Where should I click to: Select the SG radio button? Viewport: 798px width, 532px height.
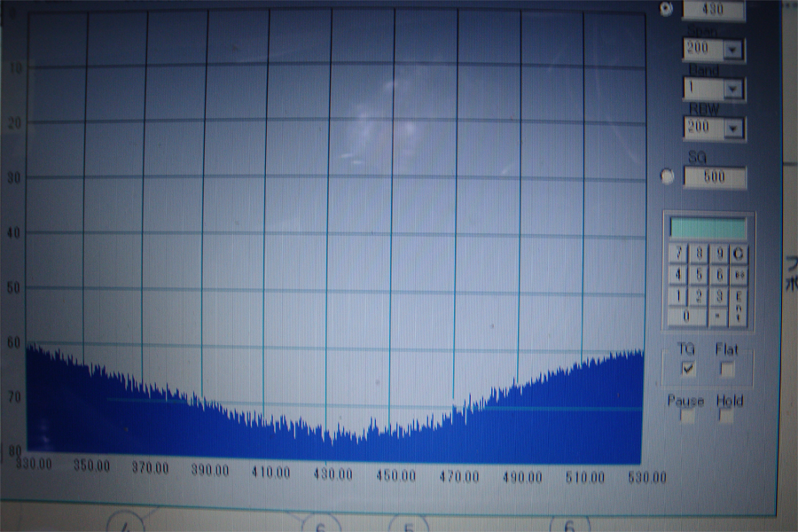click(668, 176)
